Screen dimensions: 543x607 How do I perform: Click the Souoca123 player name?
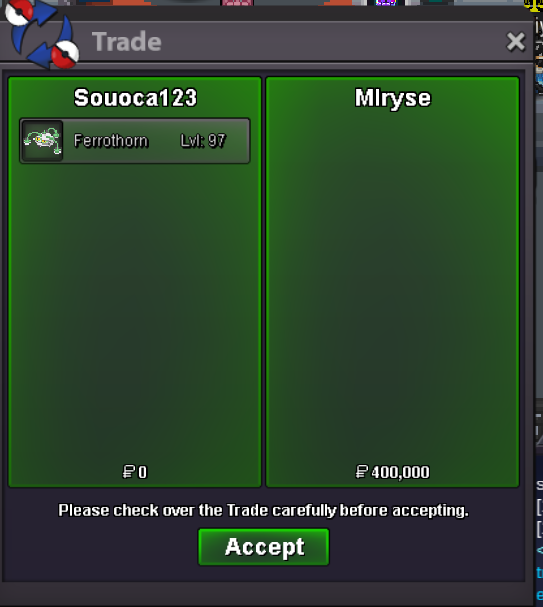135,98
